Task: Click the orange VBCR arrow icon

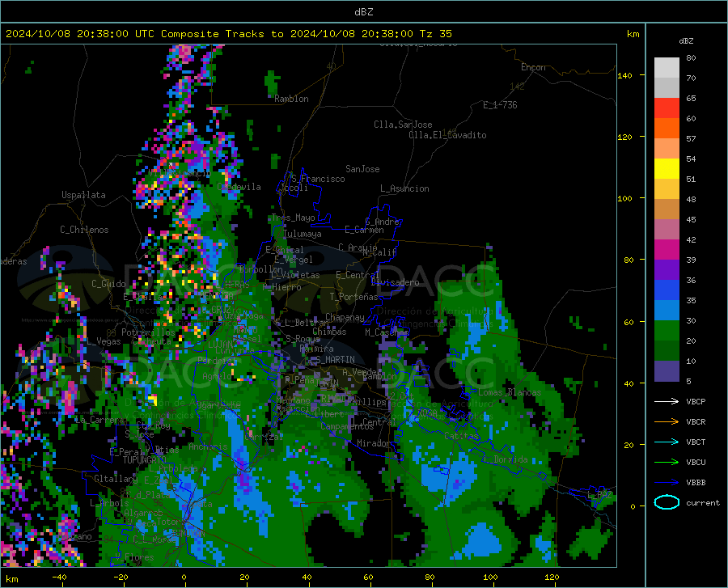Action: click(667, 421)
